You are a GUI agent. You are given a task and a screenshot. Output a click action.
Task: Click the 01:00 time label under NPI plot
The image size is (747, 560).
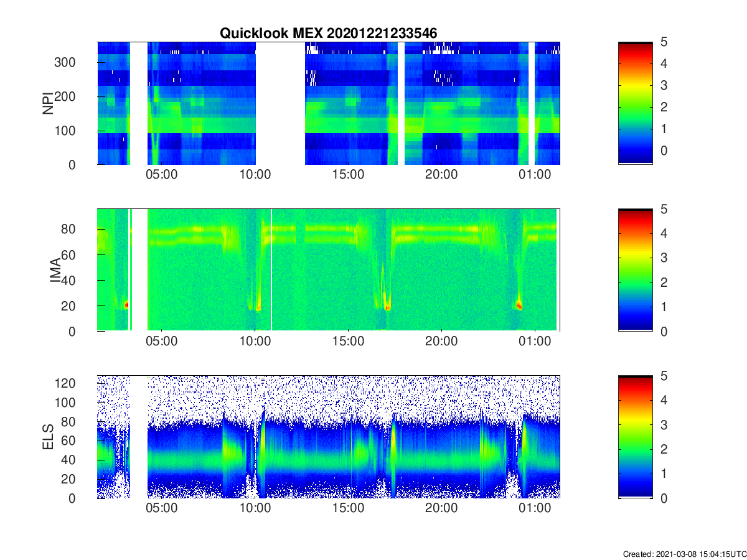tap(534, 175)
